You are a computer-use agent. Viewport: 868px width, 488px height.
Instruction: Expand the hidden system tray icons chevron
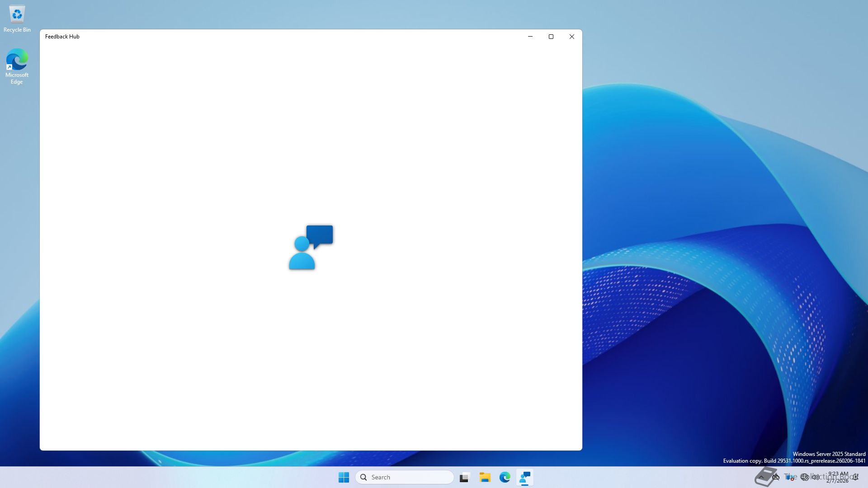click(761, 477)
